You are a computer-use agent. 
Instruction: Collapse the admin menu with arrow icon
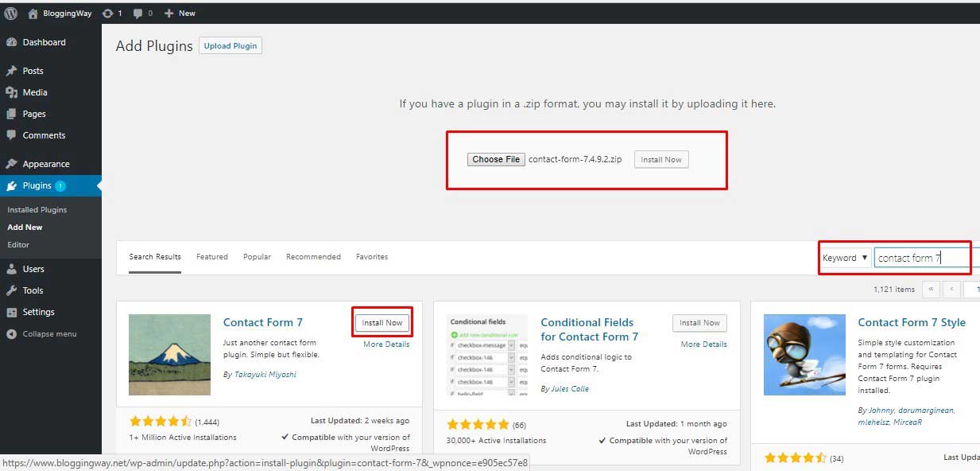pyautogui.click(x=11, y=334)
